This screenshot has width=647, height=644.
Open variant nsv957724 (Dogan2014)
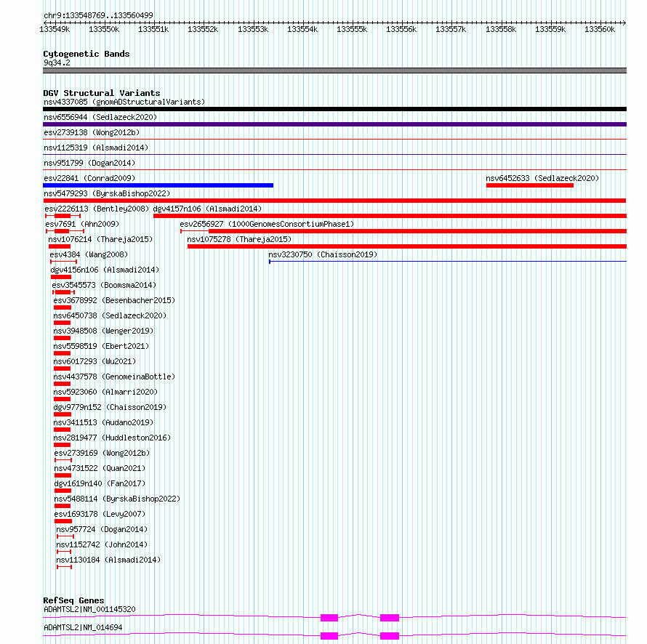[102, 529]
